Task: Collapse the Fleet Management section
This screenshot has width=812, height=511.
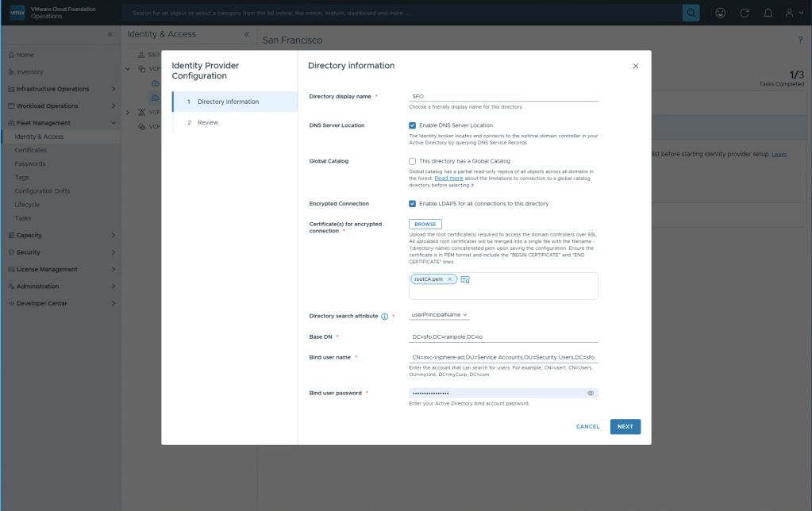Action: coord(114,123)
